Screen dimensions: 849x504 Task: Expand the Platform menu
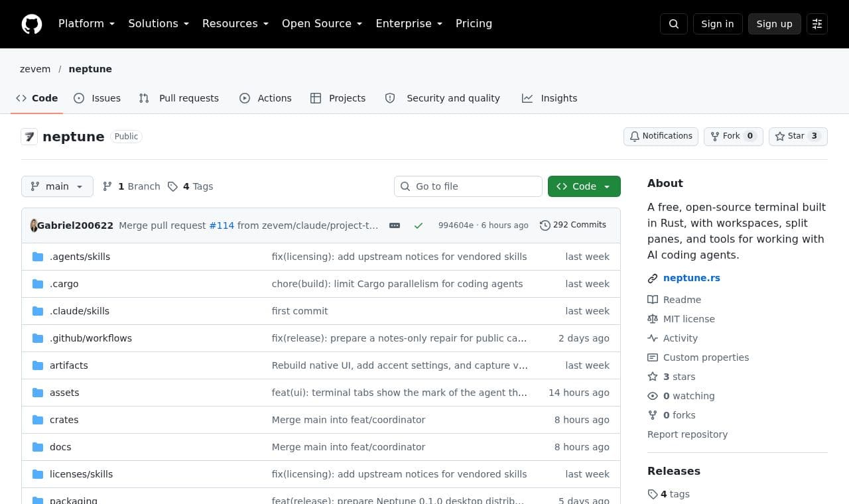point(87,24)
